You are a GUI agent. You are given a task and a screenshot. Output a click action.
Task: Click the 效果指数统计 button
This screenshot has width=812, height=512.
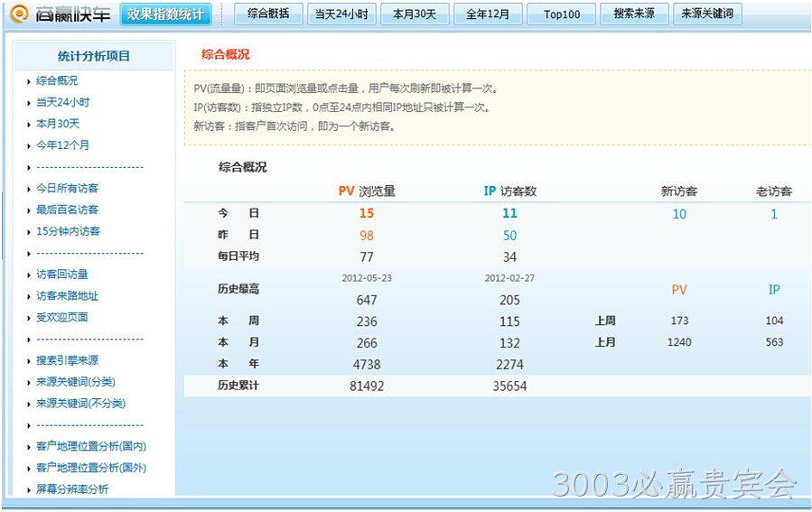click(x=165, y=14)
